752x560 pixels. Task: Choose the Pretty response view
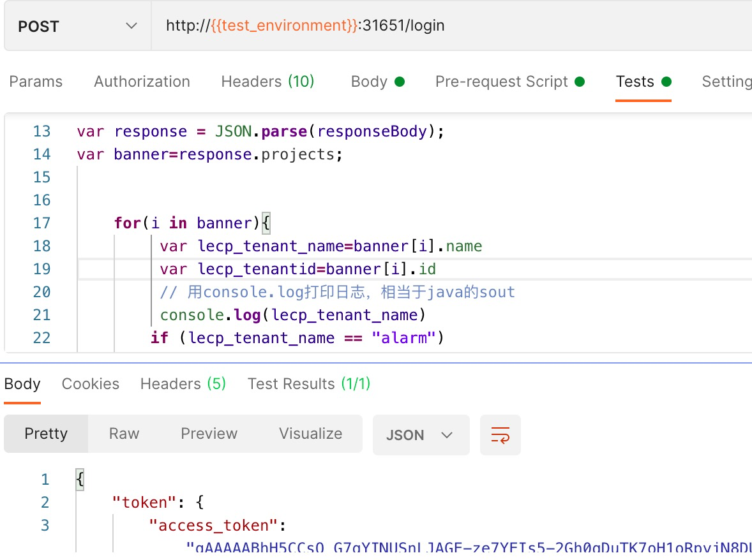[46, 434]
